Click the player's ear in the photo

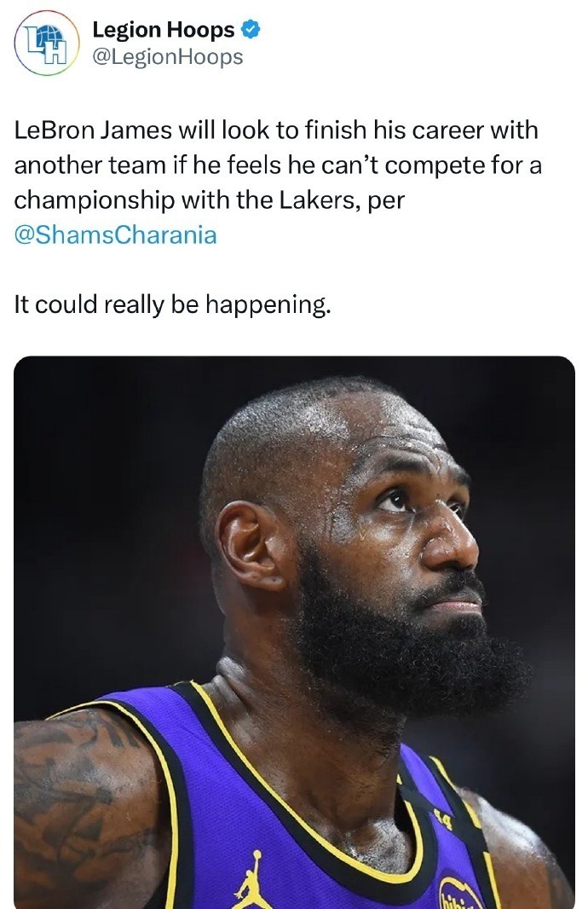click(251, 544)
